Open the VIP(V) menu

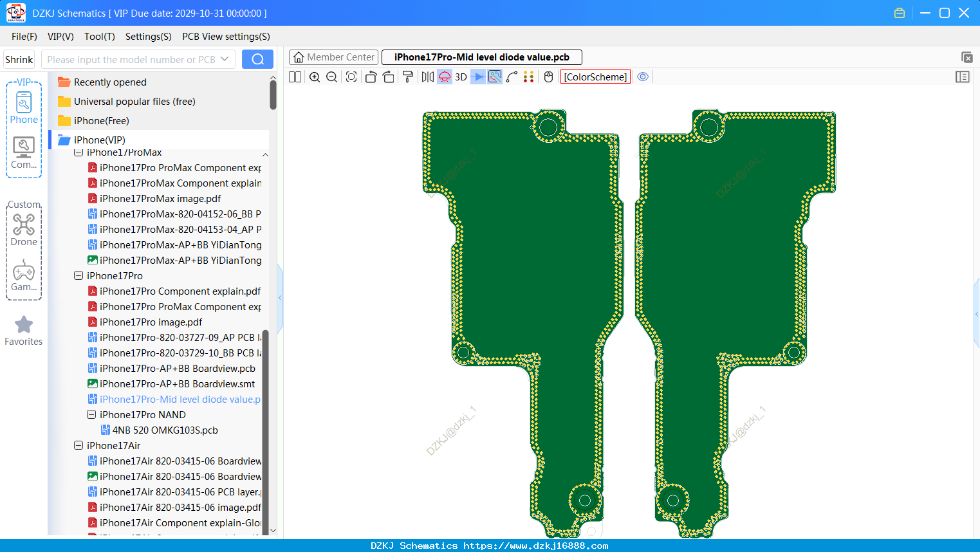[60, 37]
